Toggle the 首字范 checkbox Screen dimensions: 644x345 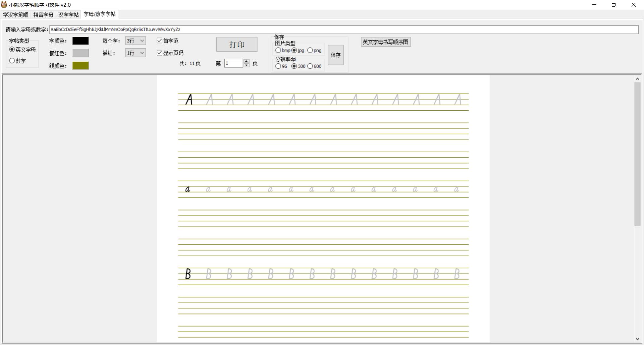160,41
